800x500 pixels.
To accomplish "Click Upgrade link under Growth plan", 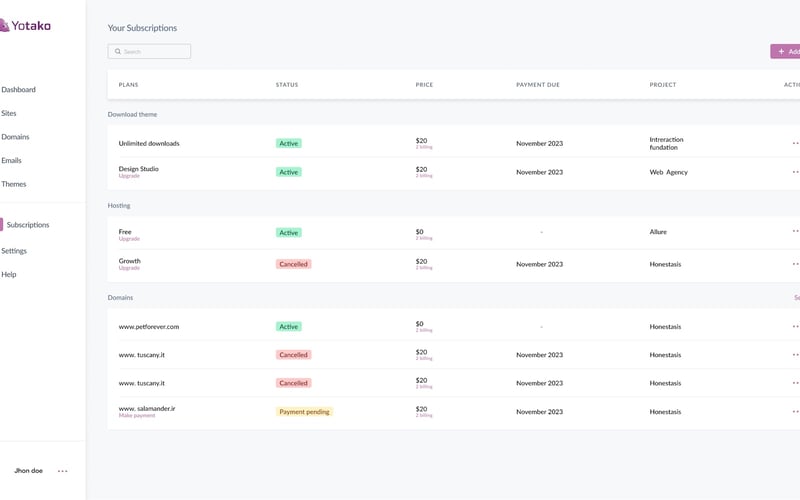I will coord(129,268).
